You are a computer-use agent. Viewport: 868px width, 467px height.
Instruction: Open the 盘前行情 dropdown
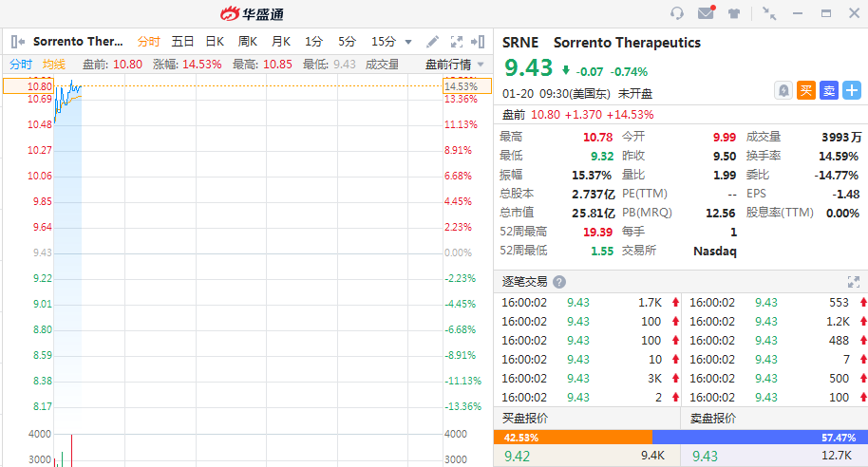(455, 65)
